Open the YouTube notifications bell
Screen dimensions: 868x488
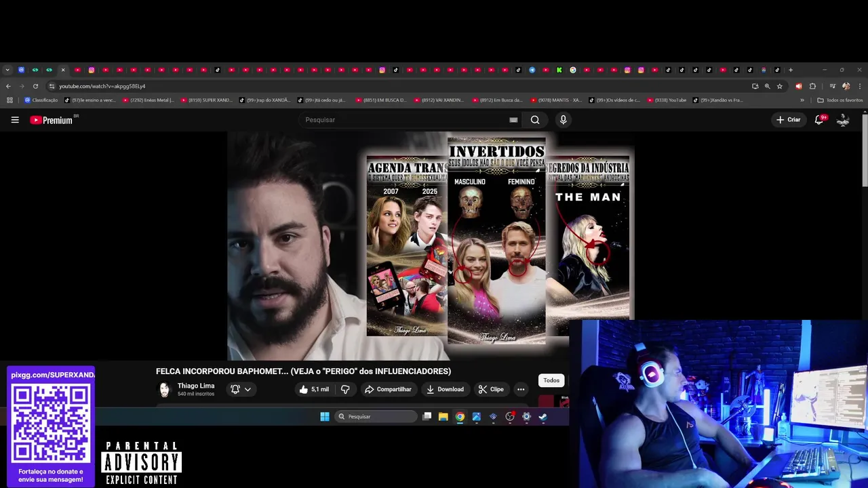pyautogui.click(x=819, y=120)
